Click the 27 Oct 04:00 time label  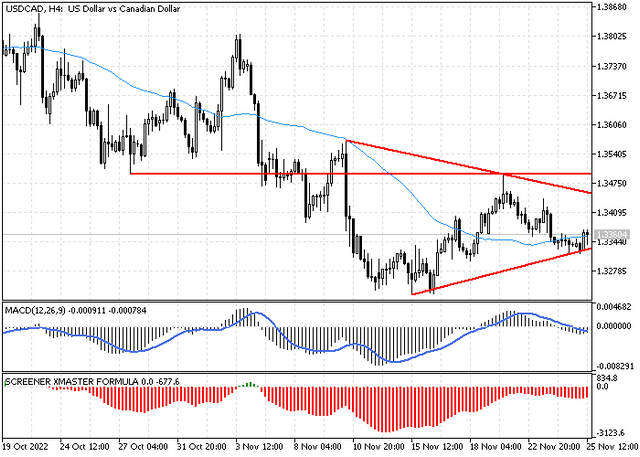[143, 447]
